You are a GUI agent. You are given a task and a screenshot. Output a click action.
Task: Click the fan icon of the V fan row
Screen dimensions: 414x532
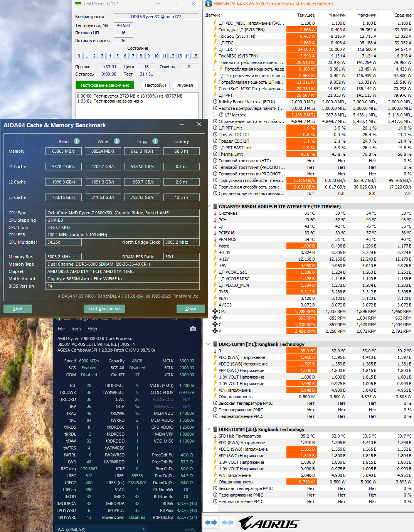[x=215, y=318]
